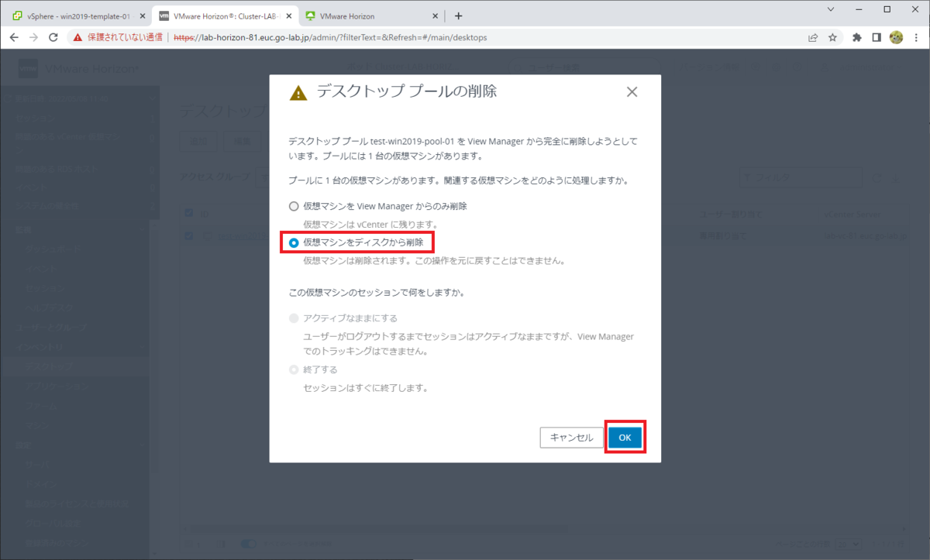Click text この仮想マシンのセッションで何をしますか。
This screenshot has height=560, width=930.
376,293
